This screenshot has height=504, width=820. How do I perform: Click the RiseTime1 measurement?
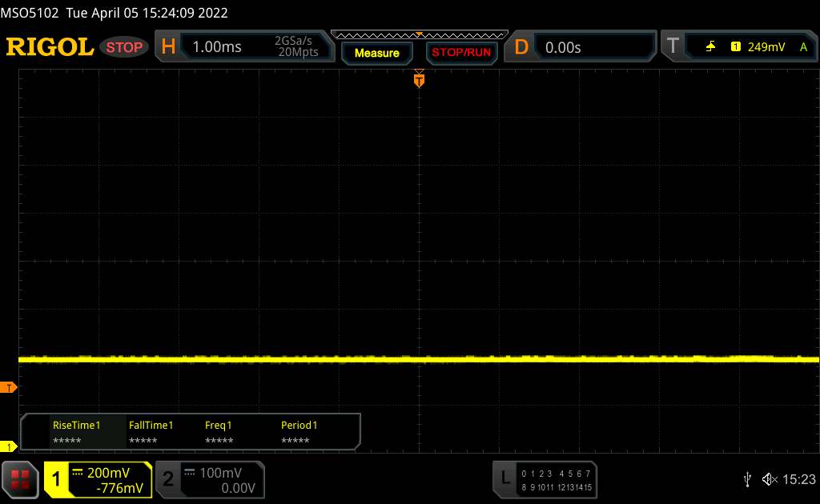coord(76,433)
